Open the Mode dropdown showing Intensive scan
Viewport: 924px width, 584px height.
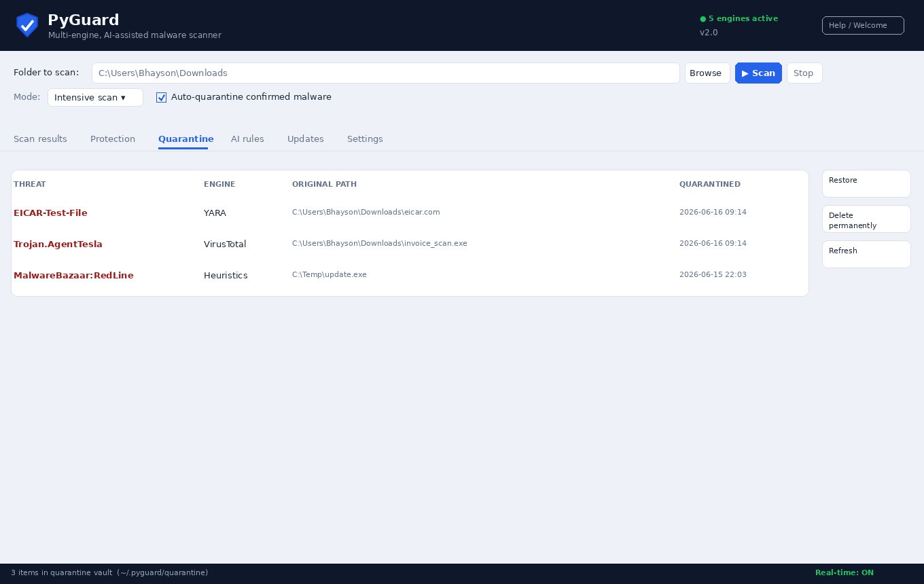95,97
